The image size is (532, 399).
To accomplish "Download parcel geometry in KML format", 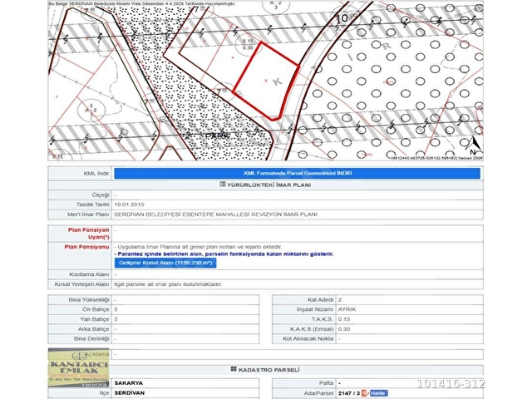I will click(x=297, y=174).
